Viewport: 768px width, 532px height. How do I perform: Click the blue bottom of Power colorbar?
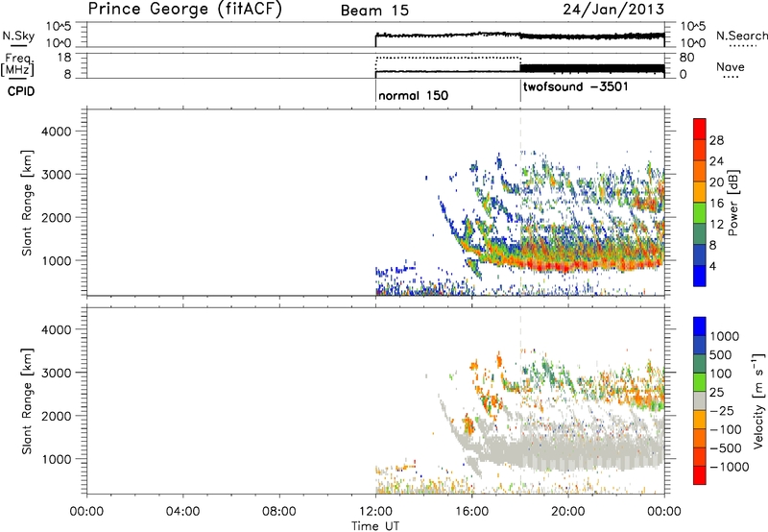(700, 277)
